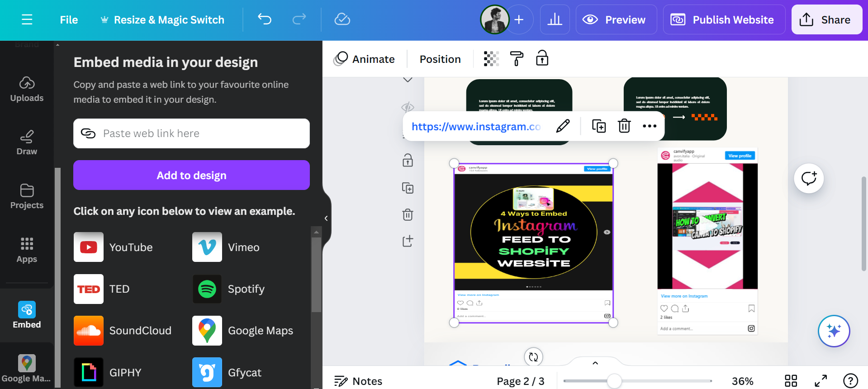The width and height of the screenshot is (868, 389).
Task: Duplicate the page
Action: (x=408, y=188)
